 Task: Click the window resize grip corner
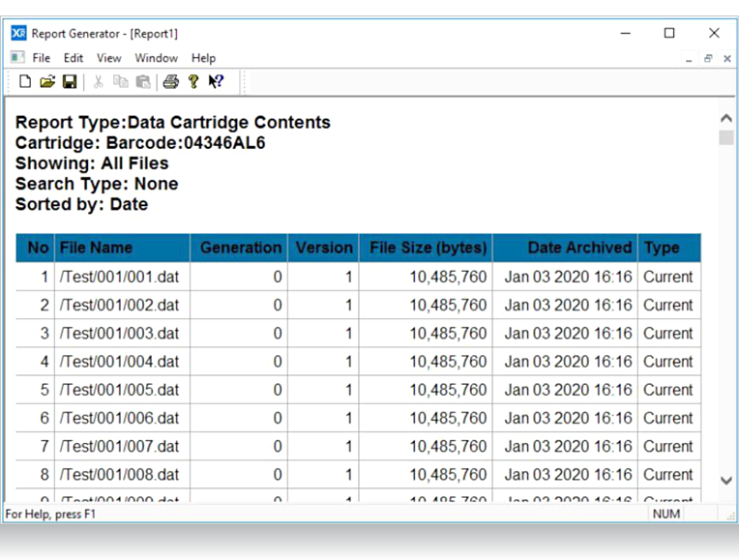[731, 516]
